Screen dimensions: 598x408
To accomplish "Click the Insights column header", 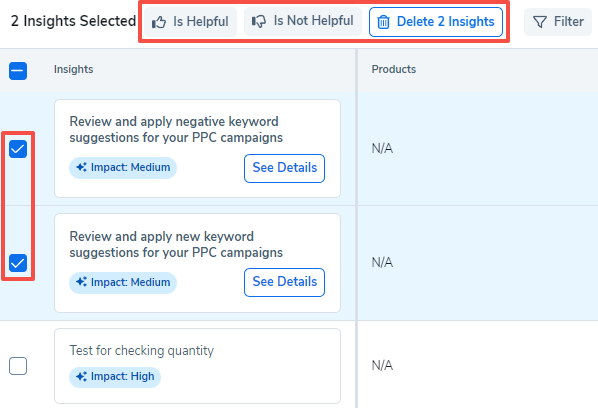I will (x=74, y=69).
